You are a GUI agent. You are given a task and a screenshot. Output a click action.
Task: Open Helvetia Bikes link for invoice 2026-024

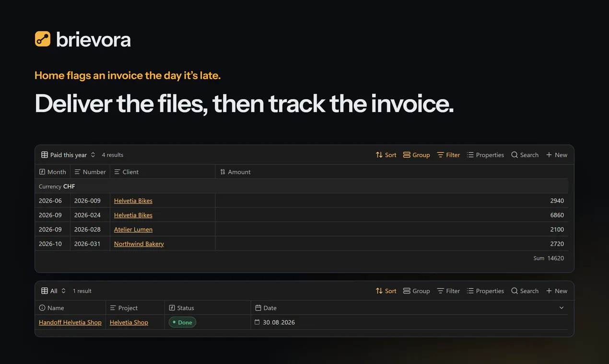click(133, 215)
